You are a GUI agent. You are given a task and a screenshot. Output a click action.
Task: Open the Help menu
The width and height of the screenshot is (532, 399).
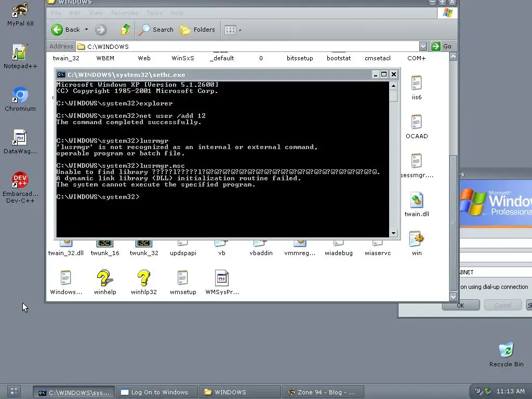177,13
